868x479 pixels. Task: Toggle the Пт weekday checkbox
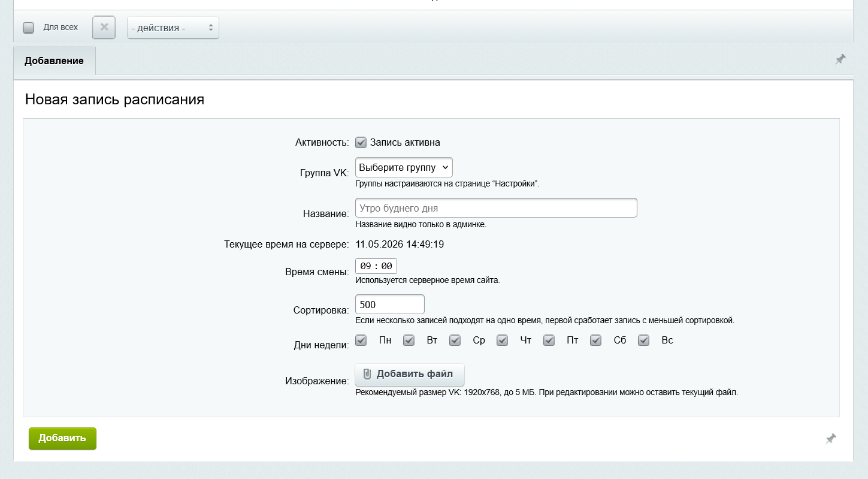[x=549, y=341]
